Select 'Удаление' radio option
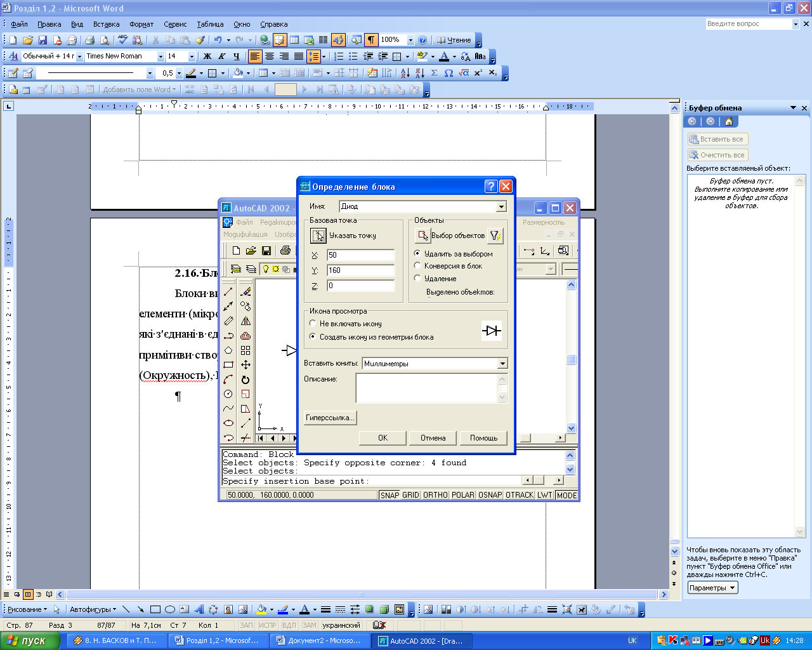The width and height of the screenshot is (812, 650). tap(417, 278)
